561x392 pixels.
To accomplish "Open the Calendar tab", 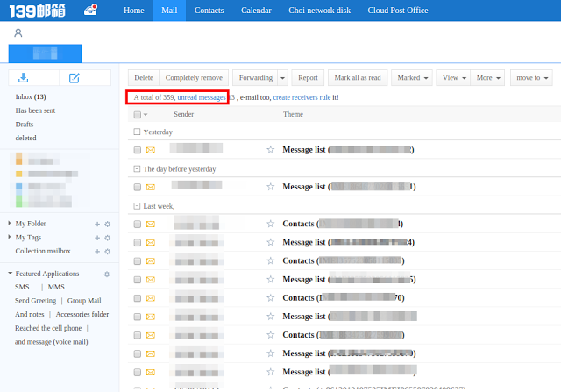I will point(257,11).
